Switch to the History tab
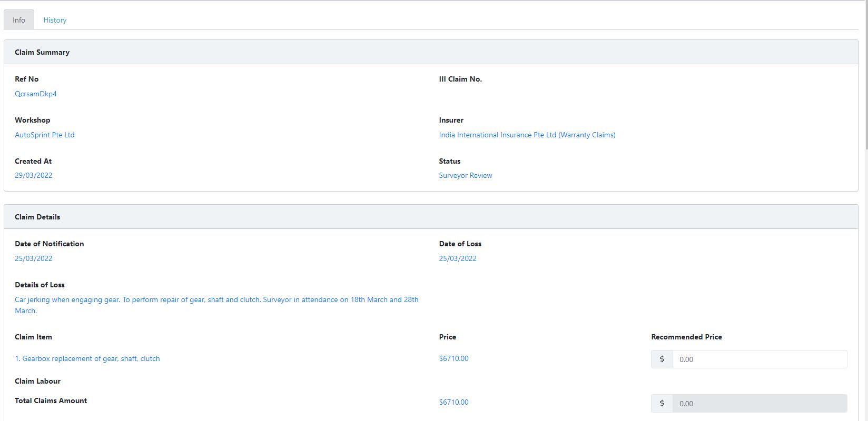 coord(55,20)
